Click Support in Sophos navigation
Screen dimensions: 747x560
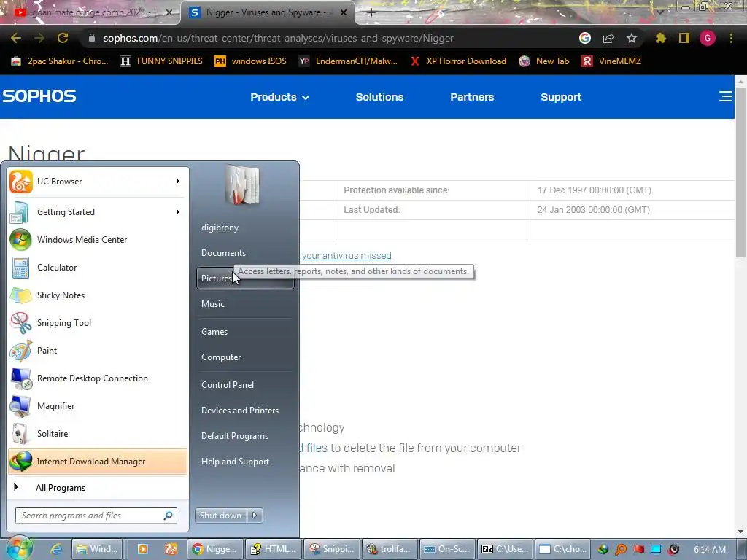[561, 97]
